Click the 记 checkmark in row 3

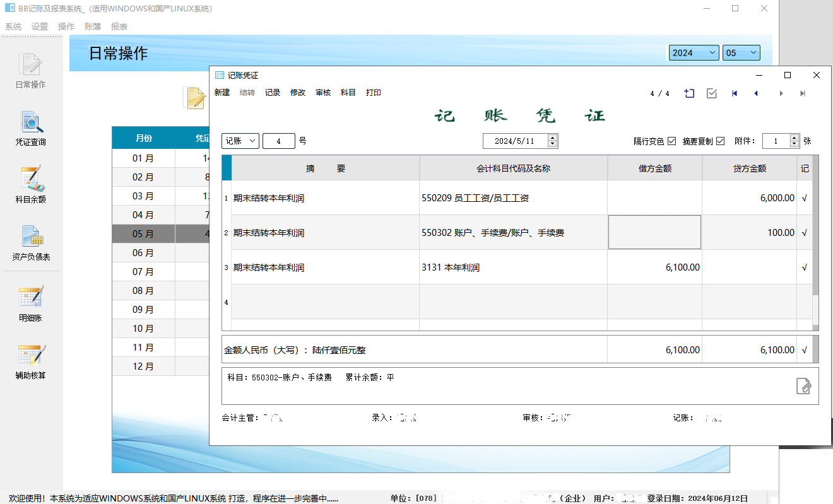[804, 267]
